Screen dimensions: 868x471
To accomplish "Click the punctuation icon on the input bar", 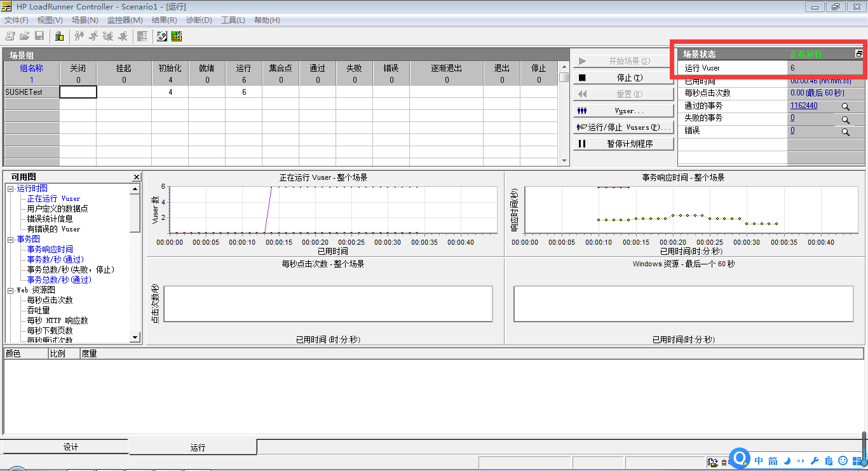I will point(801,461).
